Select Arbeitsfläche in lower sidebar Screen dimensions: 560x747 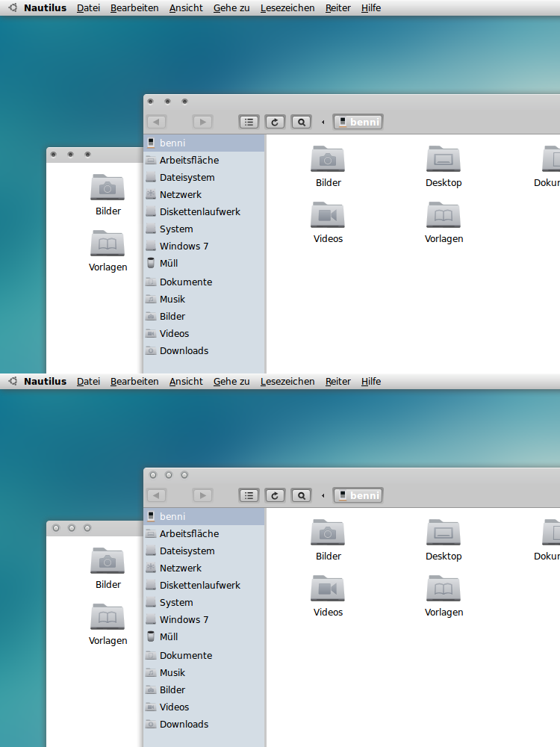pos(204,533)
